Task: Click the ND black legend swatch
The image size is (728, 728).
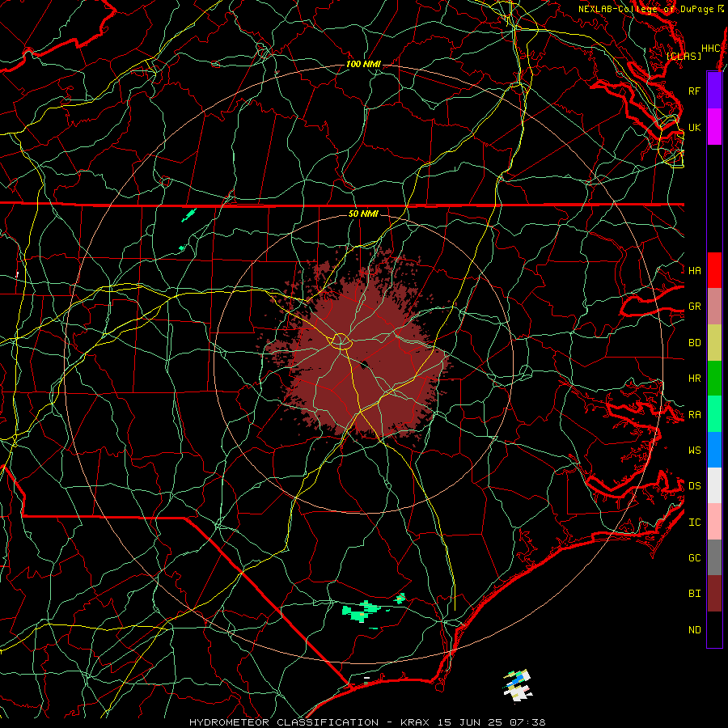Action: click(x=714, y=629)
